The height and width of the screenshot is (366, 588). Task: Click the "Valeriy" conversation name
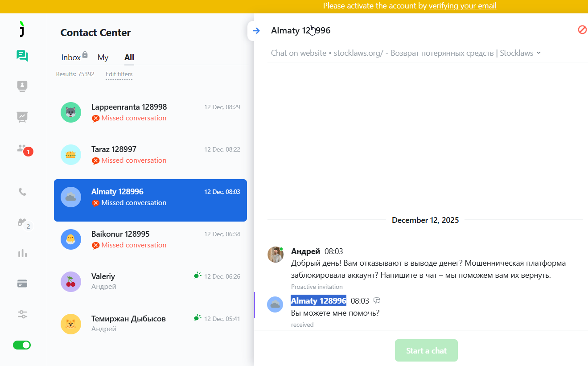[x=103, y=276]
